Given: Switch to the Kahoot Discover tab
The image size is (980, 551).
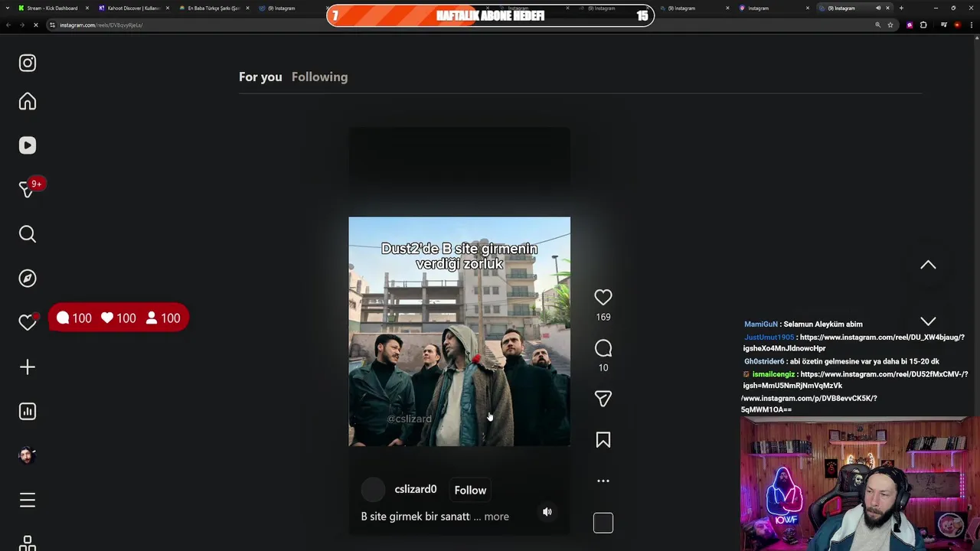Looking at the screenshot, I should tap(133, 8).
